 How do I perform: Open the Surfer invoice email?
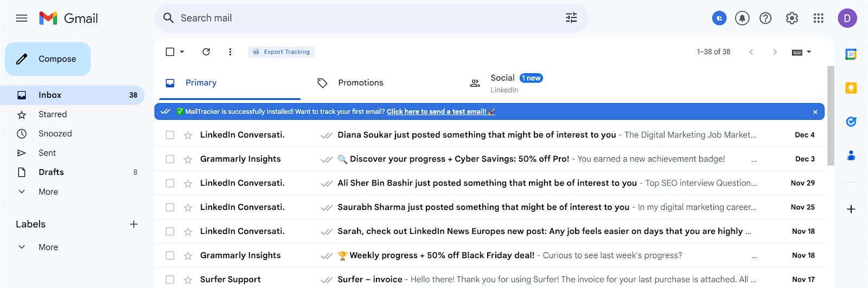point(489,279)
